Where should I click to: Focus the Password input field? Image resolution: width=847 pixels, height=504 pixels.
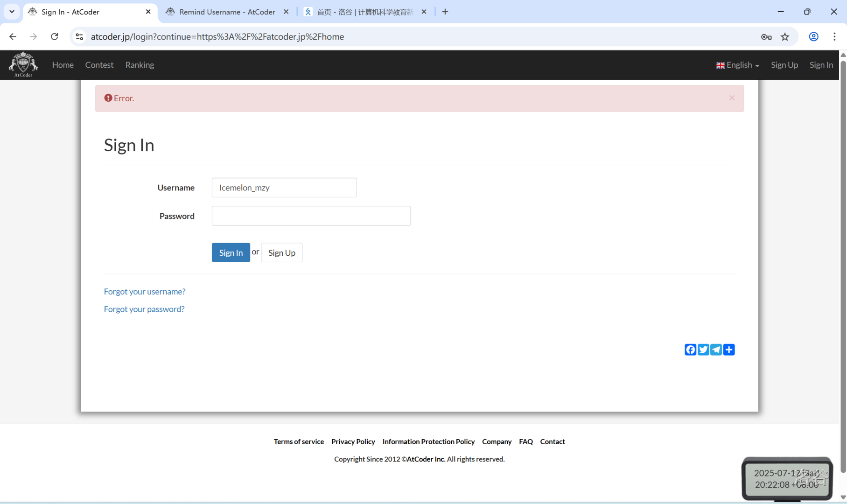tap(311, 216)
